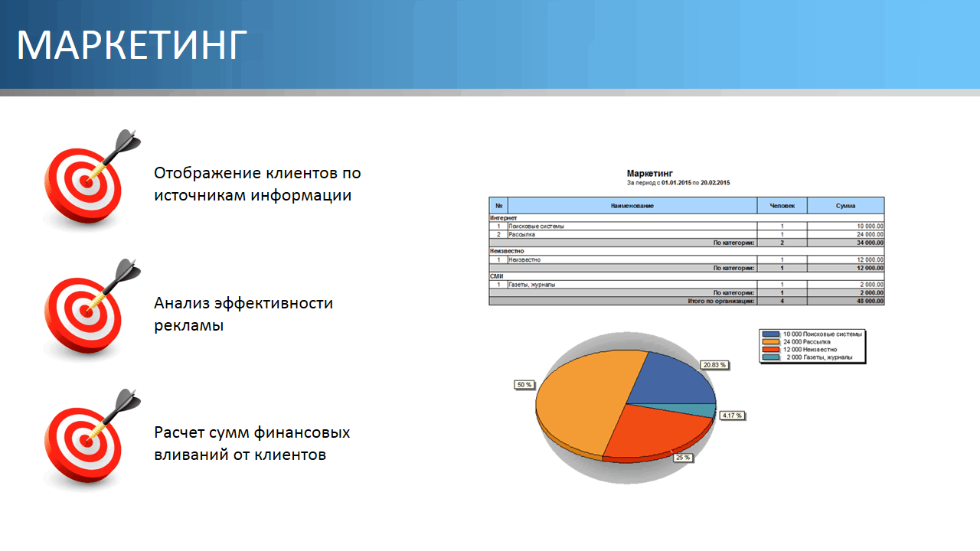
Task: Click the "Рассылка" table cell
Action: coord(632,234)
